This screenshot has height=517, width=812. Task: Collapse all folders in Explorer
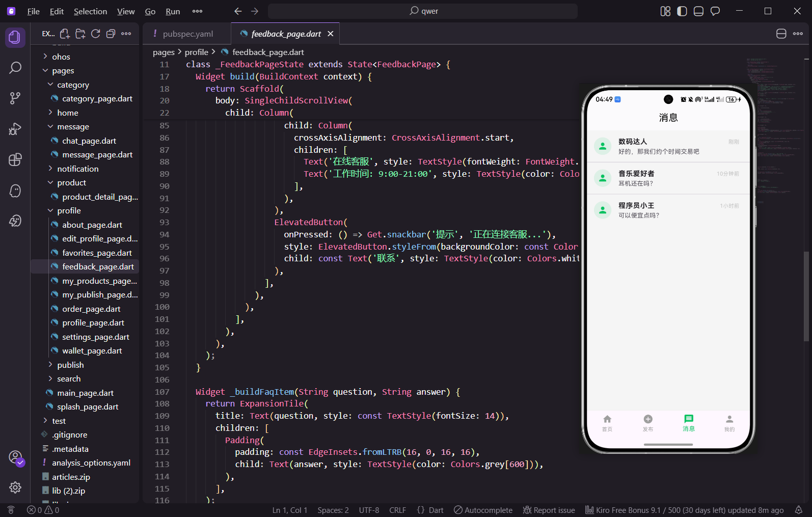111,34
